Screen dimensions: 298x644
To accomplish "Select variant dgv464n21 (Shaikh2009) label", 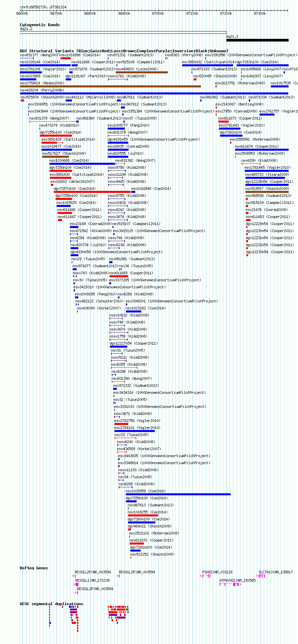I will [150, 526].
